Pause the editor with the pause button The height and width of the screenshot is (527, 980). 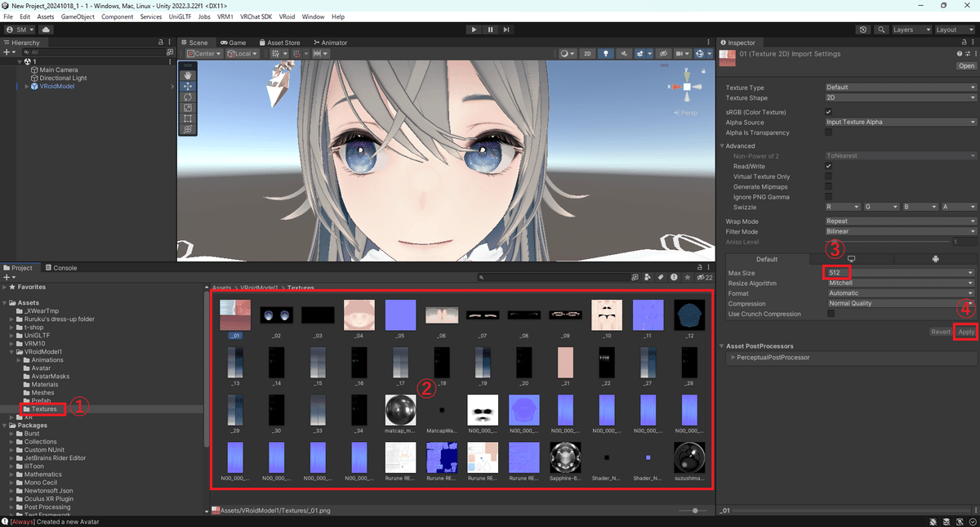(x=490, y=29)
